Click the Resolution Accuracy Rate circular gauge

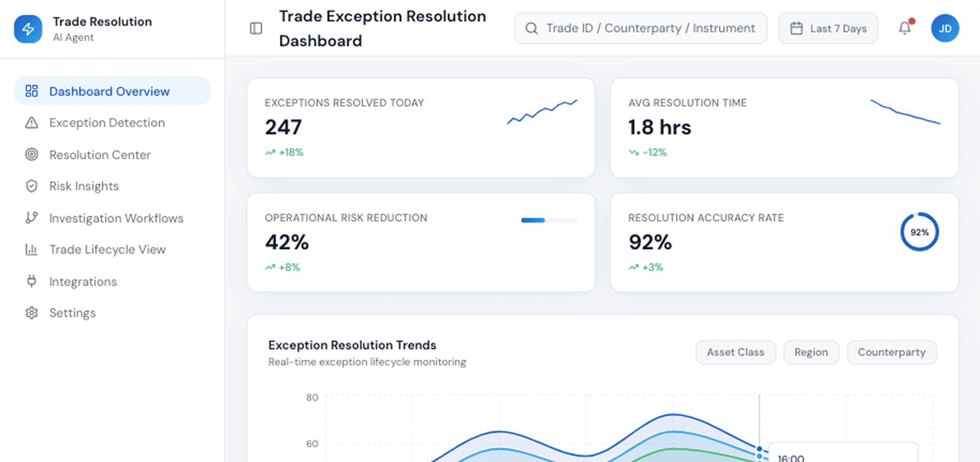[919, 232]
